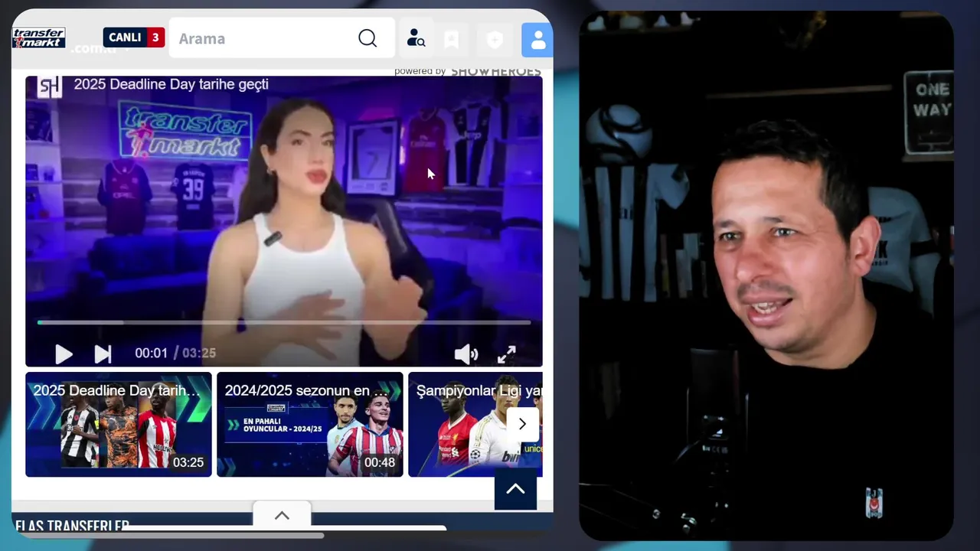
Task: Click the 2025 Deadline Day video title
Action: pyautogui.click(x=171, y=84)
